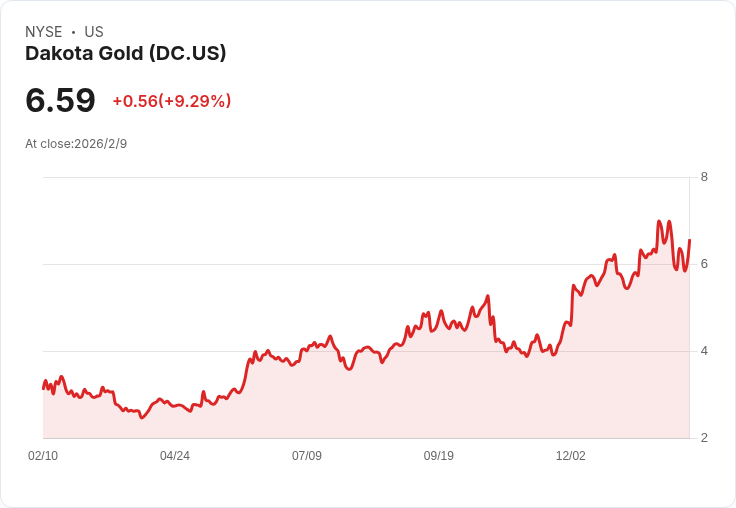The image size is (736, 508).
Task: Click the 8 price level axis label
Action: (x=704, y=177)
